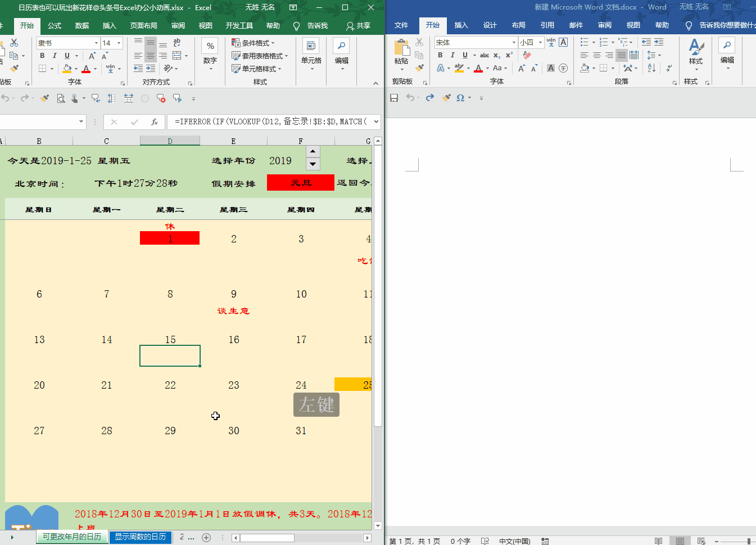
Task: Expand the 条件格式 conditional formatting menu
Action: pyautogui.click(x=253, y=43)
